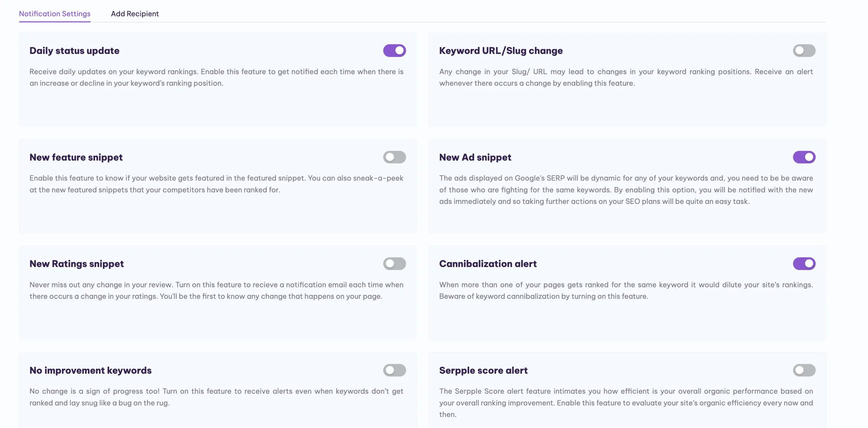Click the Cannibalization alert heading
The width and height of the screenshot is (868, 428).
click(x=488, y=264)
